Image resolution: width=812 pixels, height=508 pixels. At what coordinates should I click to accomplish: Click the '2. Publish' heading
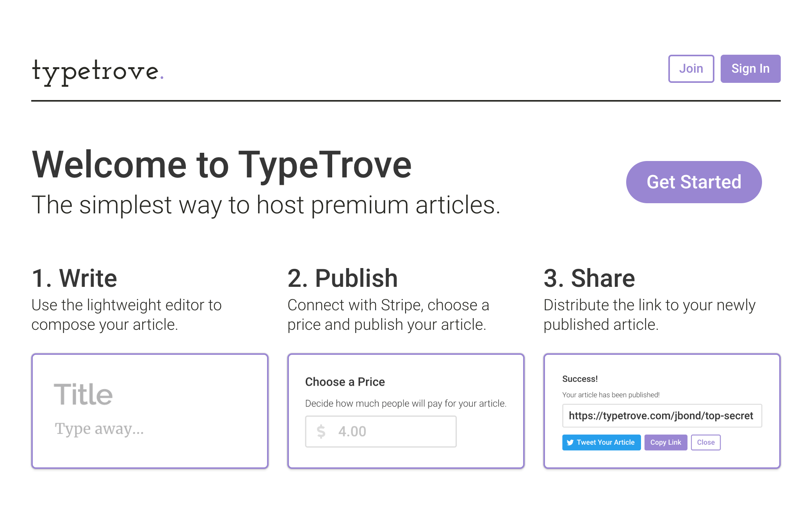[342, 278]
